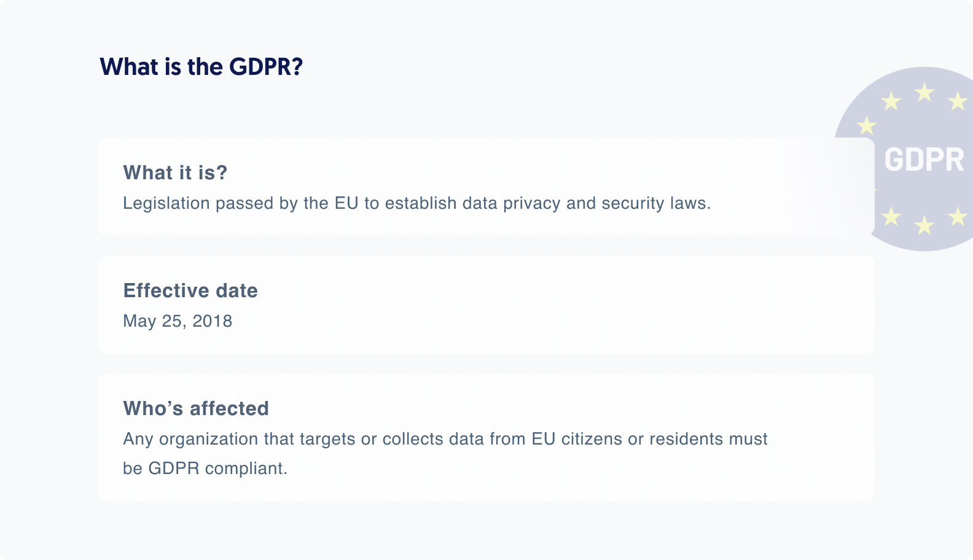
Task: Click the top center star on GDPR badge
Action: point(924,93)
